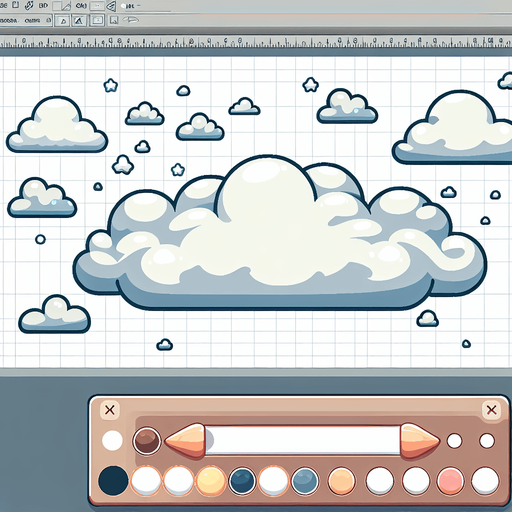The width and height of the screenshot is (512, 512).
Task: Select the partly cut-off large cloud at right edge
Action: [453, 127]
